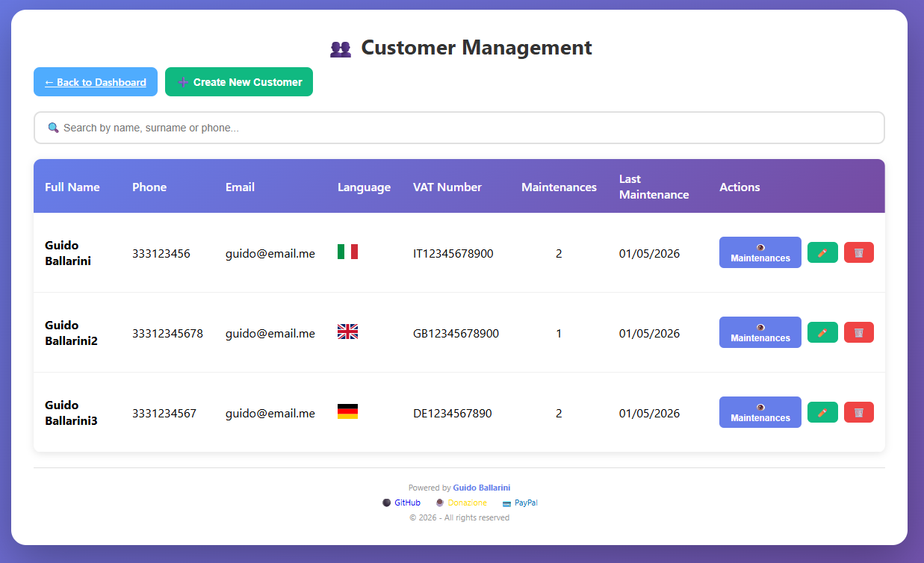The width and height of the screenshot is (924, 563).
Task: Go Back to Dashboard
Action: [x=95, y=81]
